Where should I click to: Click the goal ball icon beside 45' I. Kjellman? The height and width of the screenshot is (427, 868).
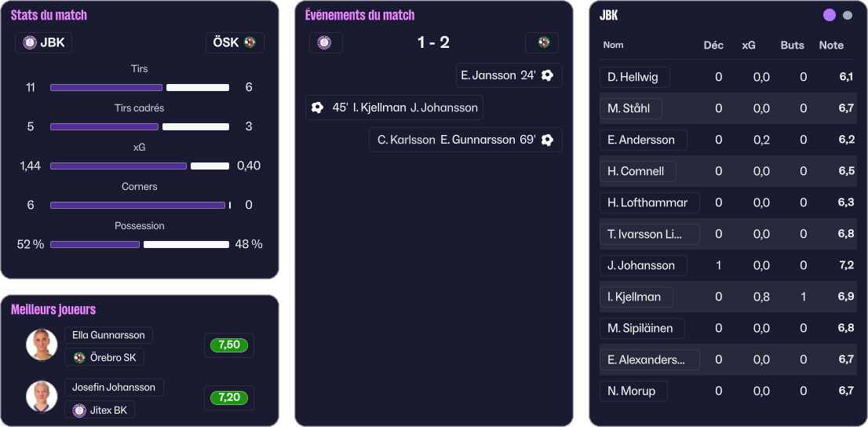pos(318,108)
